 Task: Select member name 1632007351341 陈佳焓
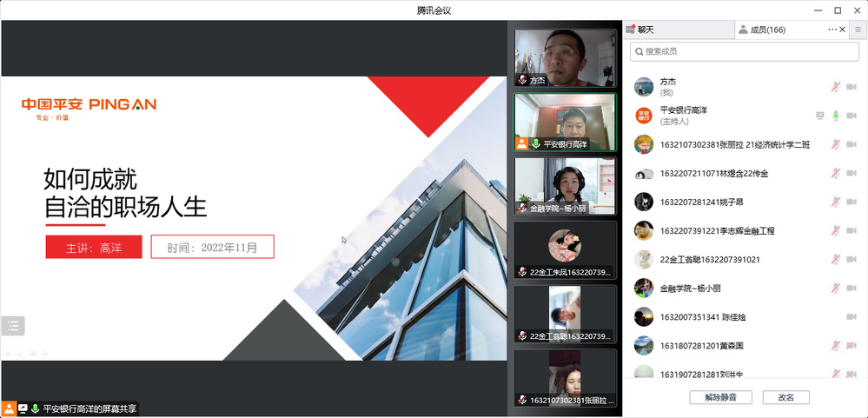(x=703, y=317)
